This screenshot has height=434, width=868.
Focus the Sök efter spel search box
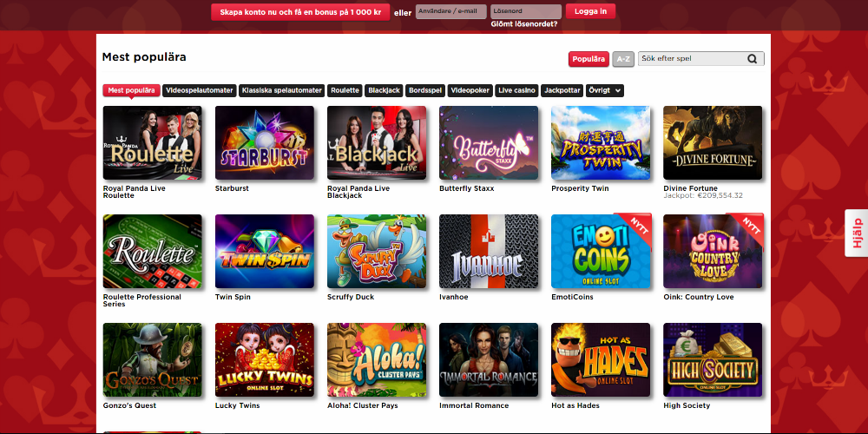701,59
